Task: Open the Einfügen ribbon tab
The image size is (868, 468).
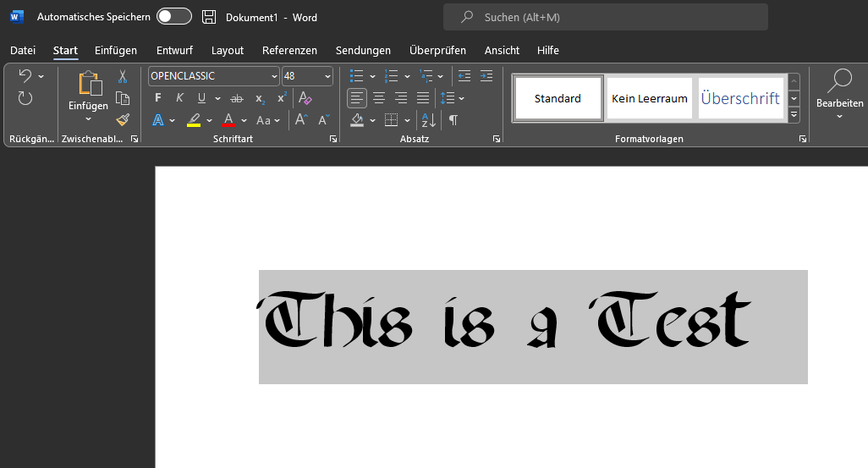Action: coord(116,51)
